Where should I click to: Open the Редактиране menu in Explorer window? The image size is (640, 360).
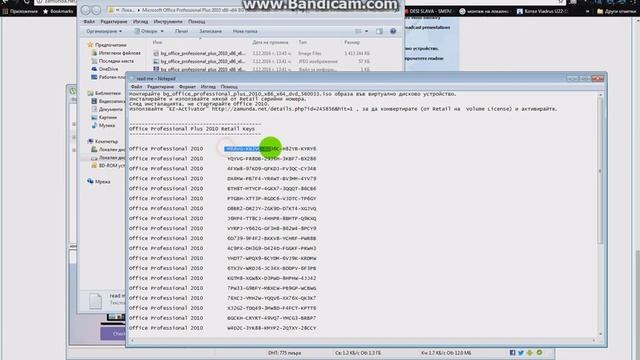[x=114, y=22]
